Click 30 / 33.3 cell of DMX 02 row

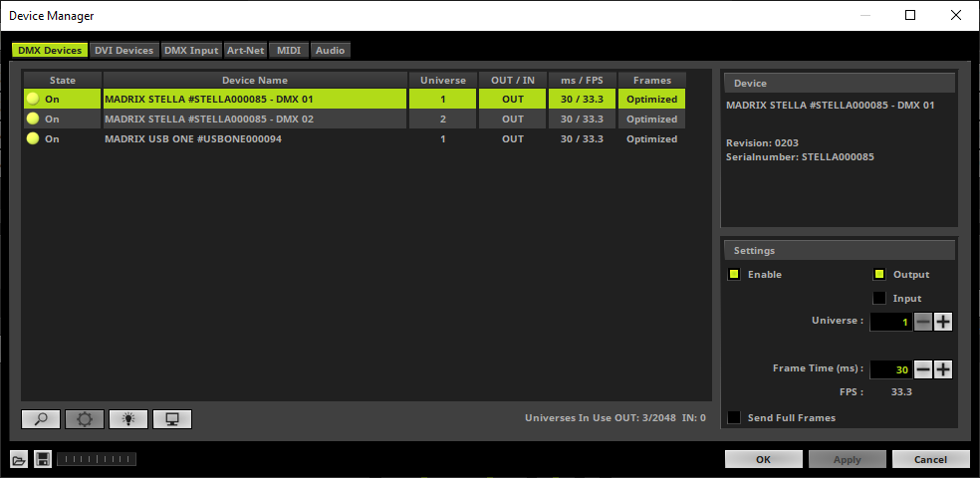(582, 119)
